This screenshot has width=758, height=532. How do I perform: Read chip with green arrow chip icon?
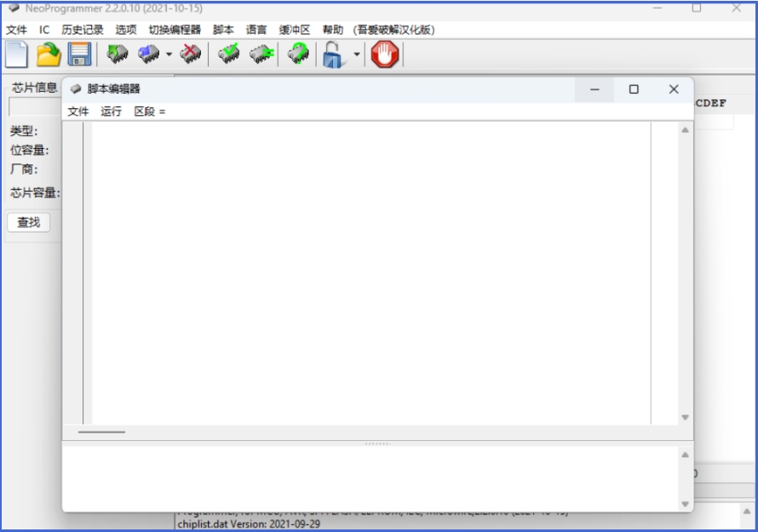pos(117,54)
